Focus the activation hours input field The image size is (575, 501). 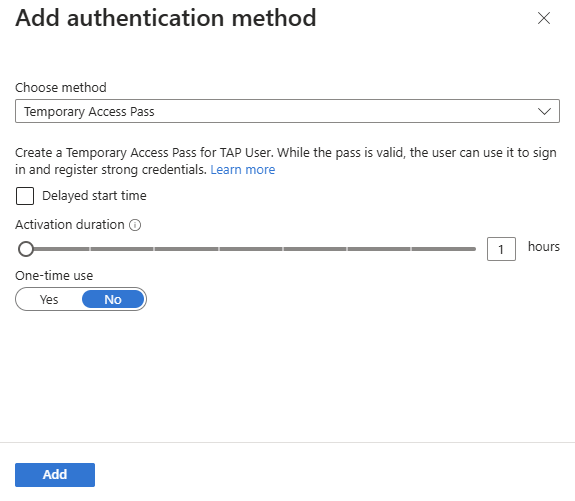tap(501, 249)
